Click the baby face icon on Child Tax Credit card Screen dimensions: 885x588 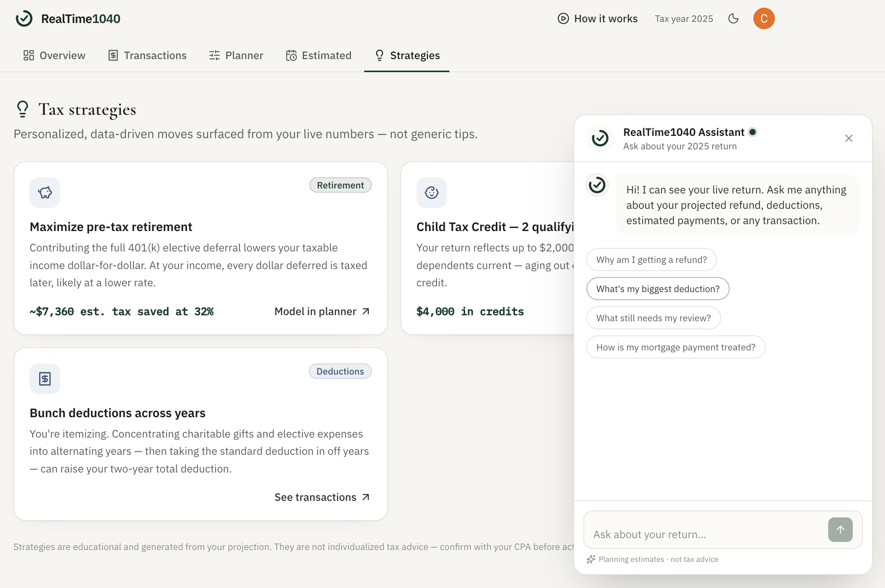coord(432,192)
